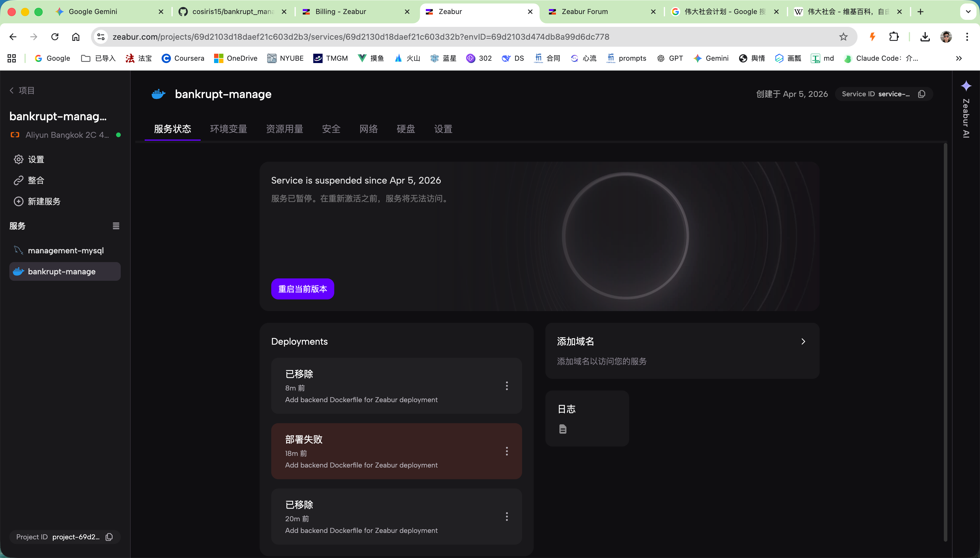Open the 部署失败 deployment card

coord(396,451)
